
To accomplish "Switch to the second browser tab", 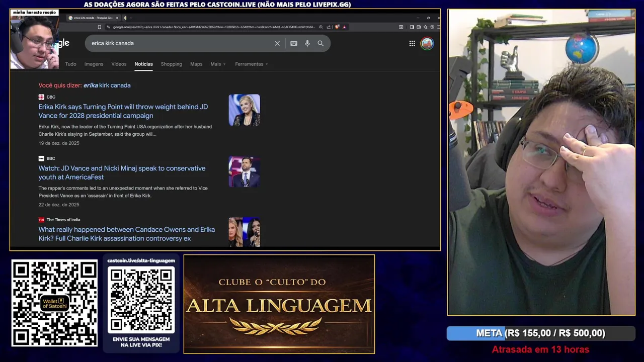I will [x=125, y=18].
